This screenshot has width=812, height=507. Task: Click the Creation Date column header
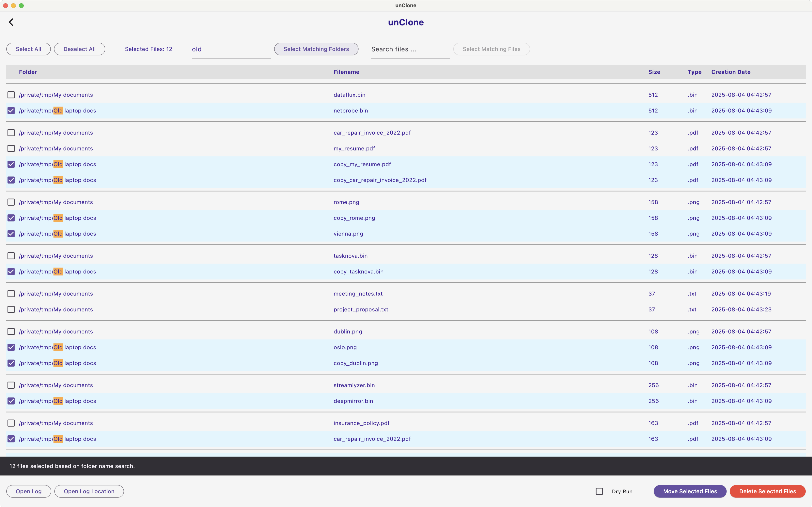pos(730,72)
